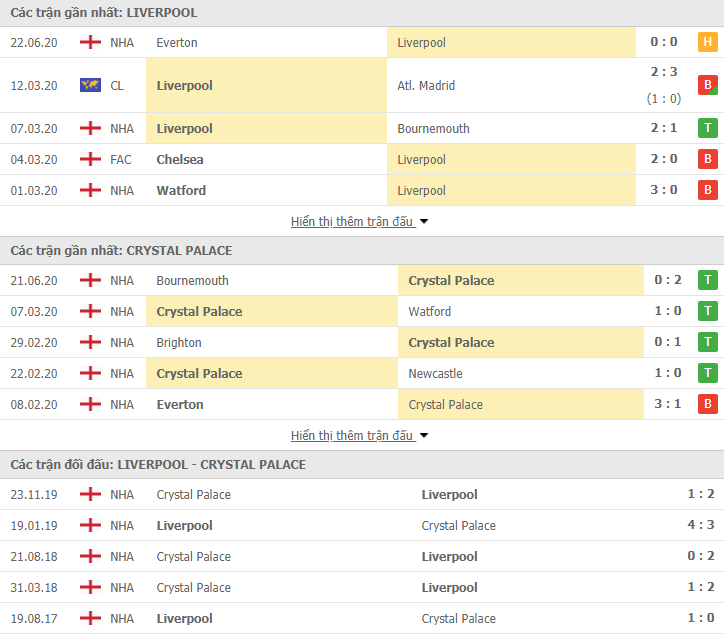Image resolution: width=724 pixels, height=635 pixels.
Task: Expand more Liverpool matches with the dropdown arrow
Action: (424, 222)
